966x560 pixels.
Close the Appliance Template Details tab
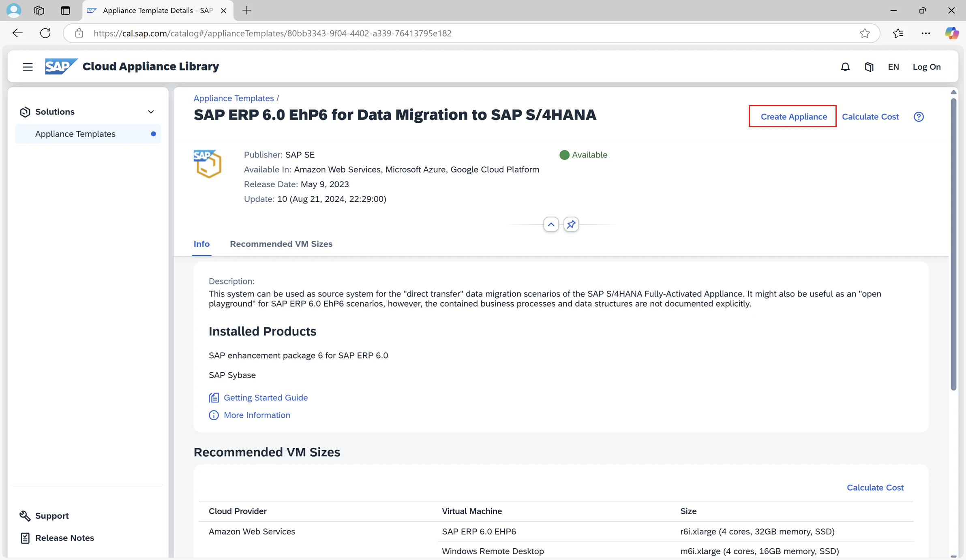click(223, 11)
